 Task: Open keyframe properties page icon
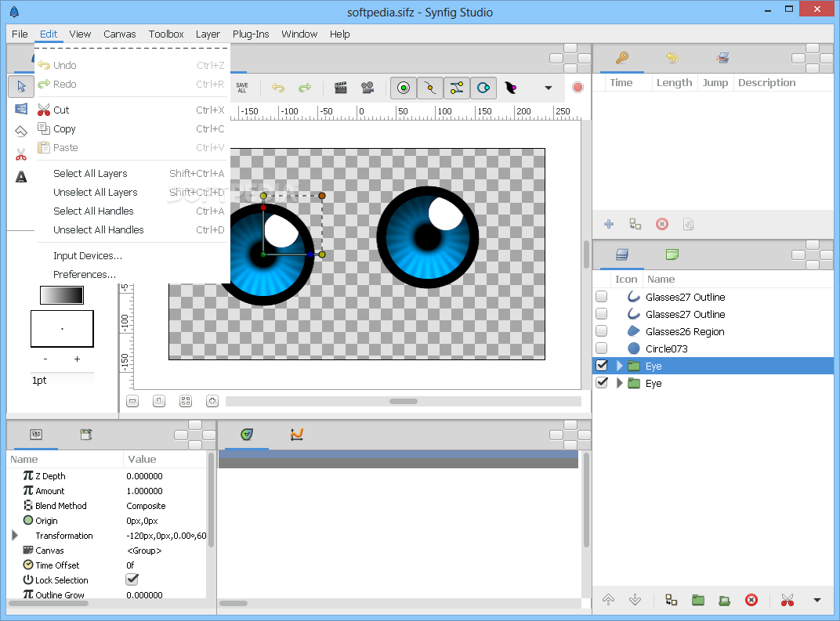coord(689,224)
